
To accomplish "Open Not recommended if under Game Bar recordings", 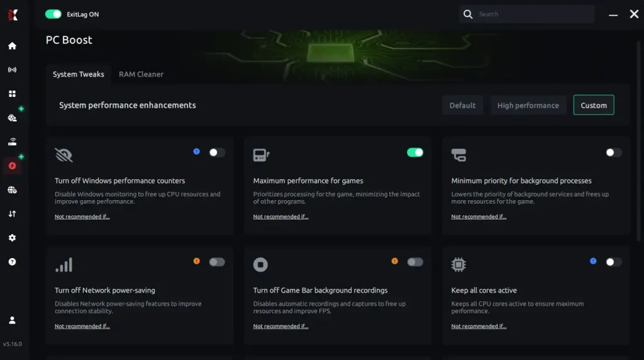I will 280,326.
